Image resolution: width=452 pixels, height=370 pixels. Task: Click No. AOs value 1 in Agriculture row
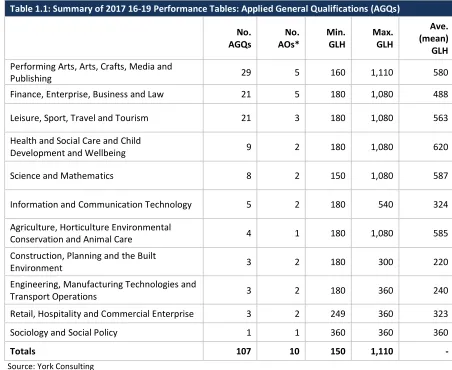[297, 233]
